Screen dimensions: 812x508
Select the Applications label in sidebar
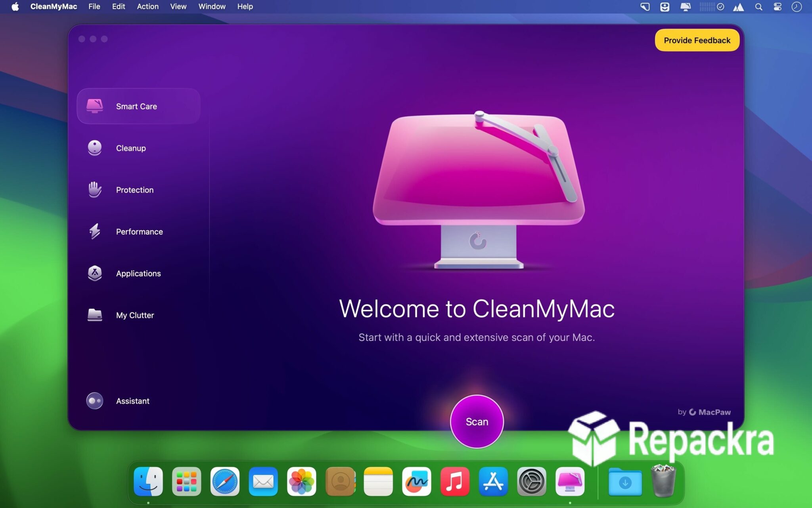pos(138,273)
